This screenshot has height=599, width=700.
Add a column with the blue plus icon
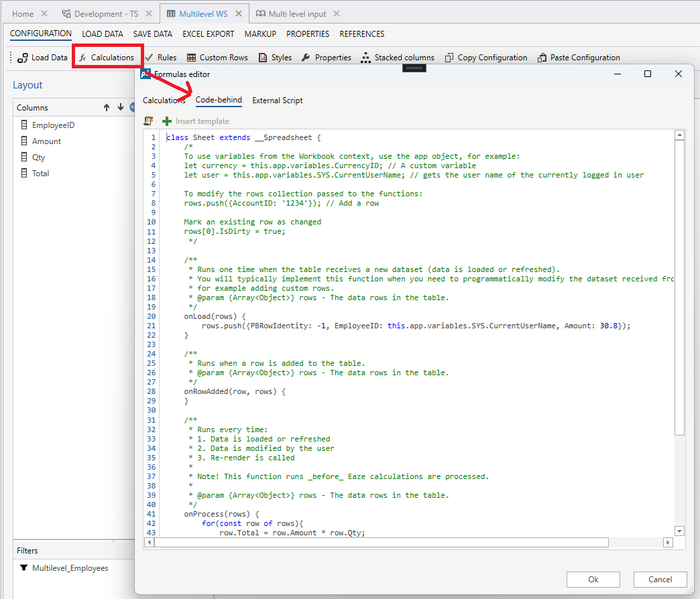[x=132, y=107]
